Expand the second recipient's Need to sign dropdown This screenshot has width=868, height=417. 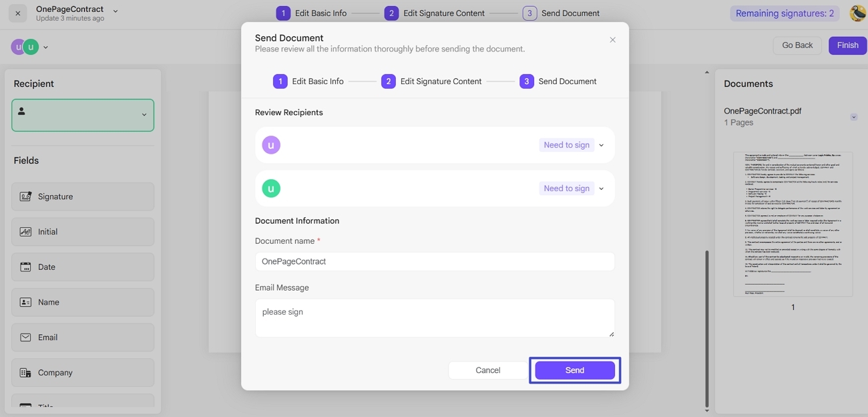click(601, 188)
